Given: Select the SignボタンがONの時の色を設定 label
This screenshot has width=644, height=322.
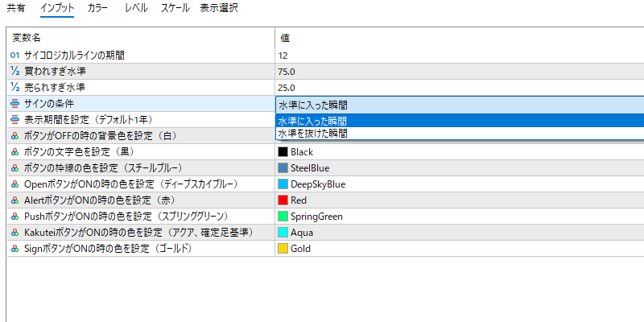Looking at the screenshot, I should pos(109,249).
